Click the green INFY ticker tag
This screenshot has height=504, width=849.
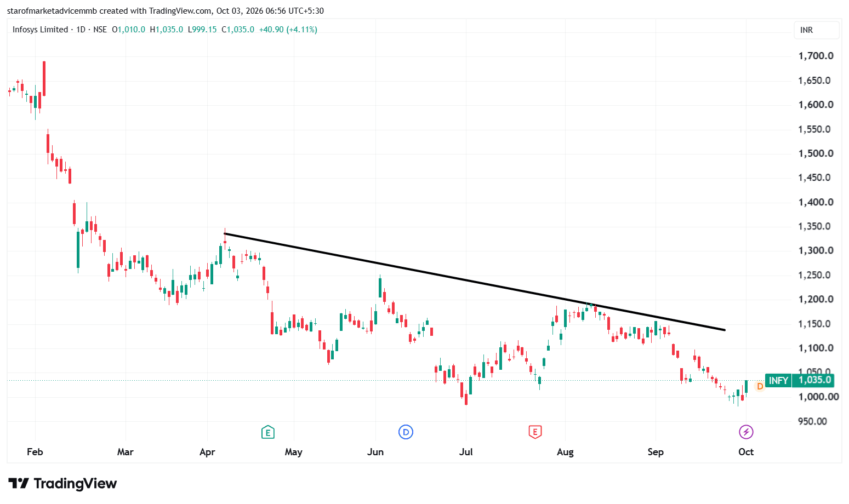pos(778,380)
